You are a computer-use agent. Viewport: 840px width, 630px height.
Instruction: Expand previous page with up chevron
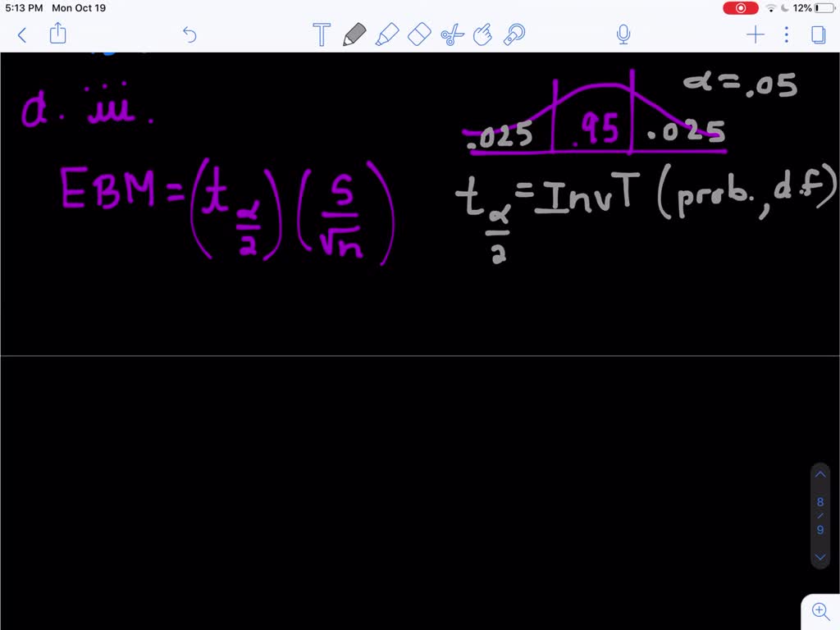(x=820, y=474)
